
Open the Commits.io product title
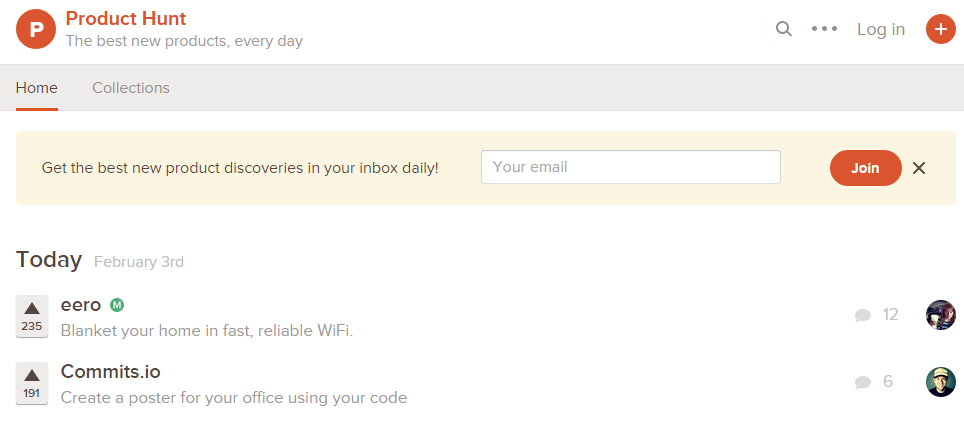110,372
